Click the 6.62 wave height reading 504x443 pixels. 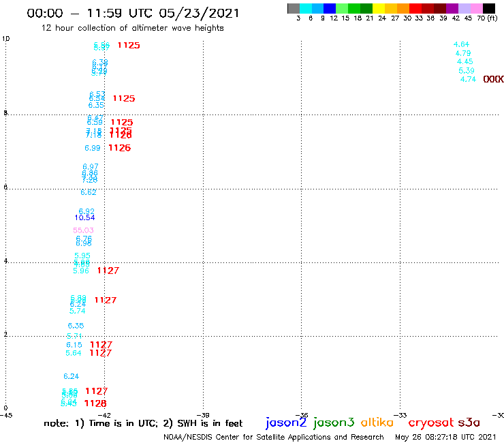[89, 192]
